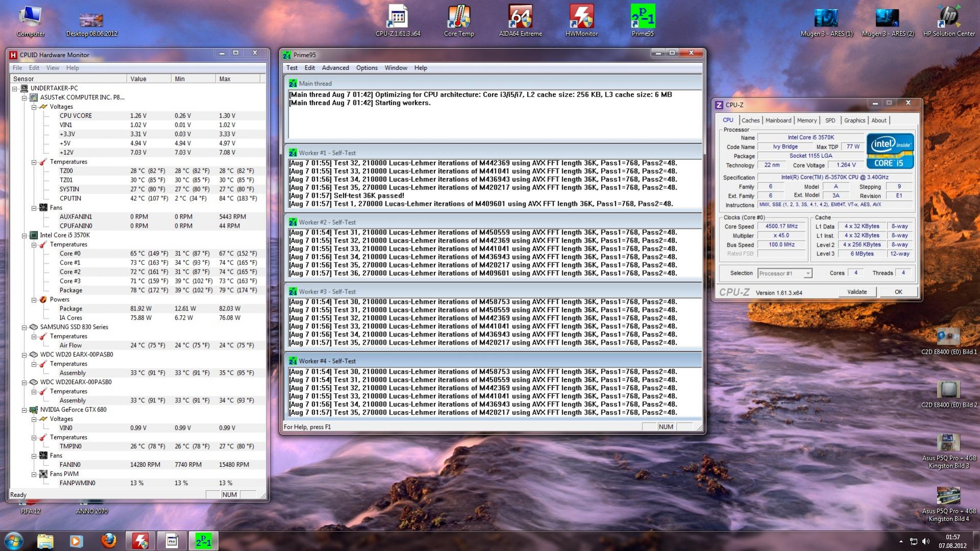Click the Windows Start orb
This screenshot has height=551, width=980.
pyautogui.click(x=14, y=541)
